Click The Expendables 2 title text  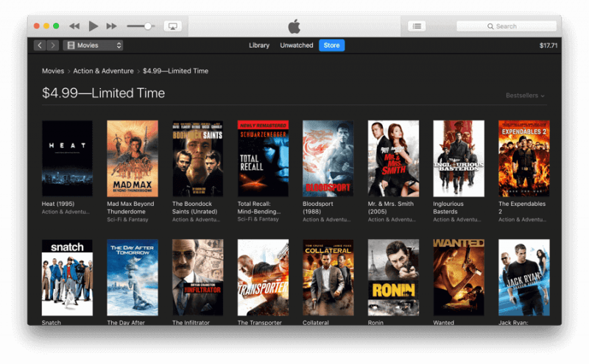pyautogui.click(x=522, y=207)
